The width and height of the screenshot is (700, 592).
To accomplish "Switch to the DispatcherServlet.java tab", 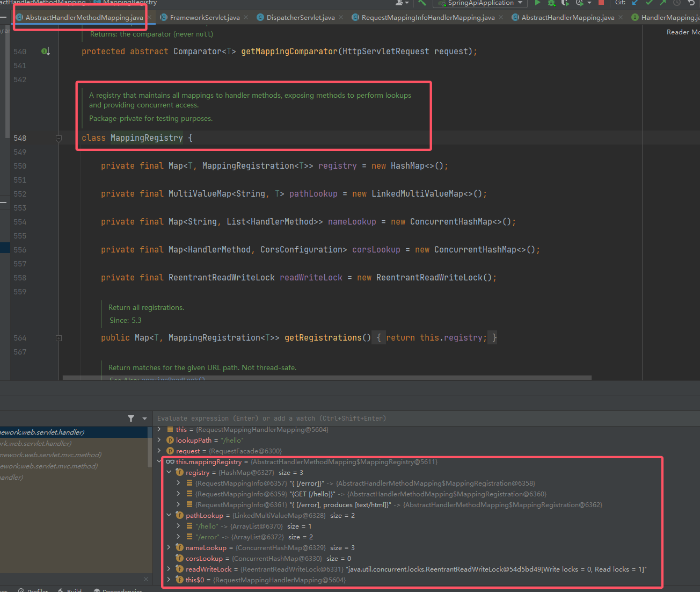I will [300, 18].
